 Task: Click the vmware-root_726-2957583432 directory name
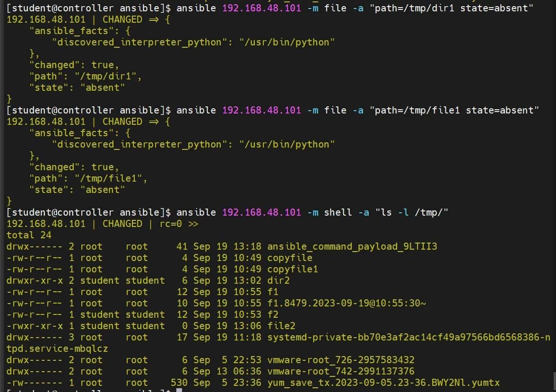pos(340,360)
